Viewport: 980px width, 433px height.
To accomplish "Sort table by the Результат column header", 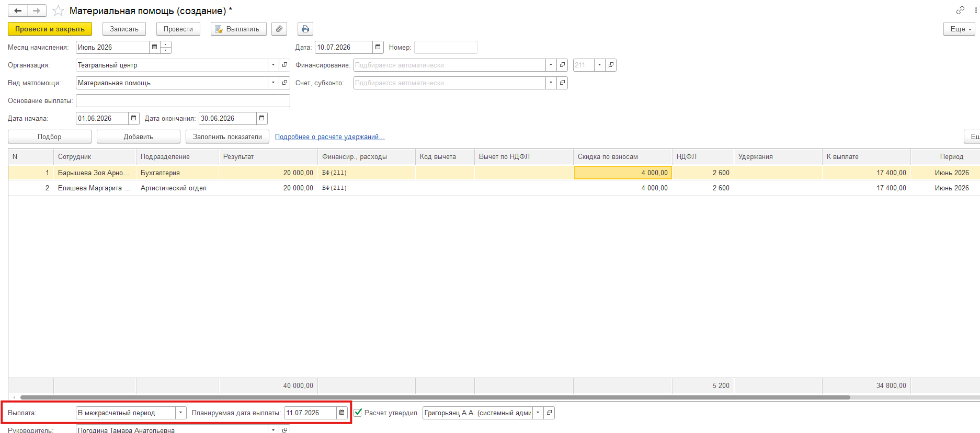I will 268,156.
